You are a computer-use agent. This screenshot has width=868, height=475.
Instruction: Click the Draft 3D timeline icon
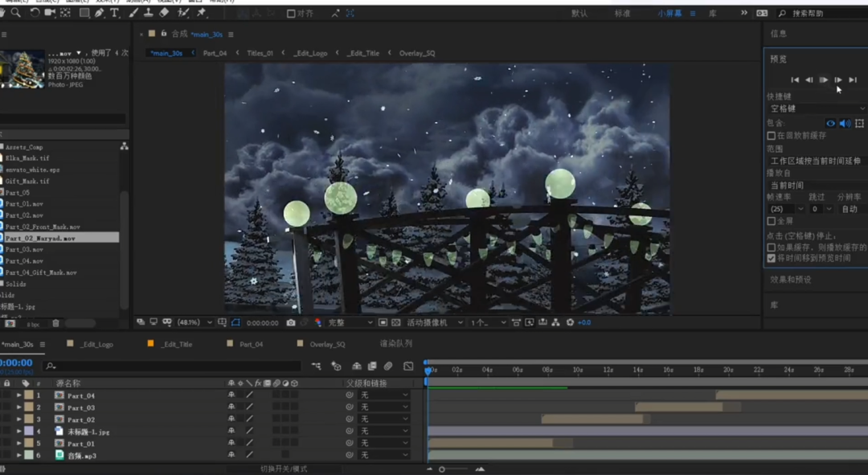[335, 366]
